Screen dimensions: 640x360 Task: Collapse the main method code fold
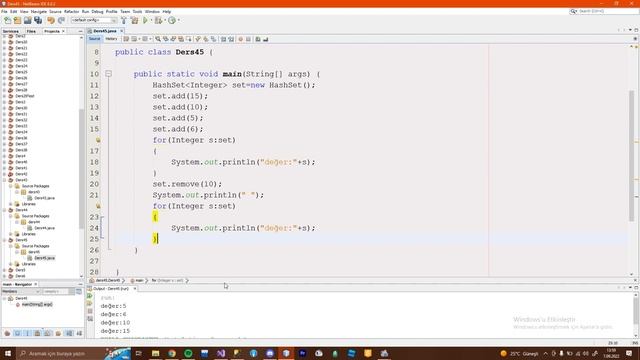tap(108, 74)
